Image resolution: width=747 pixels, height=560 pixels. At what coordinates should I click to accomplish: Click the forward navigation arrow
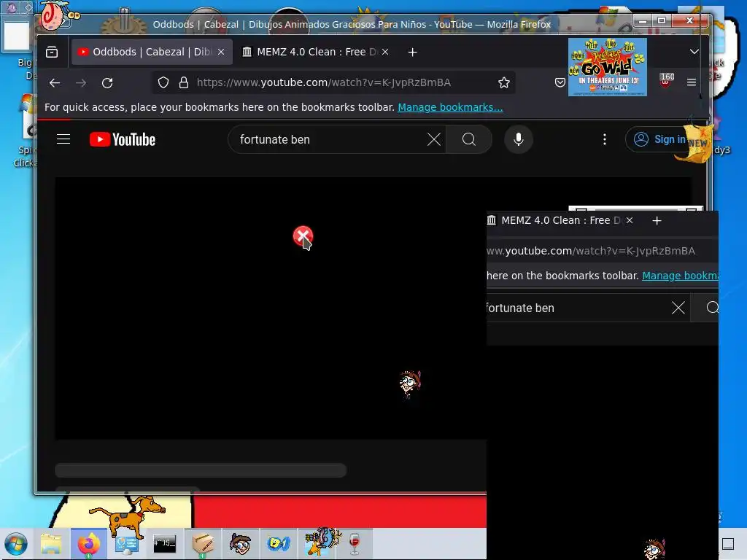pos(81,83)
